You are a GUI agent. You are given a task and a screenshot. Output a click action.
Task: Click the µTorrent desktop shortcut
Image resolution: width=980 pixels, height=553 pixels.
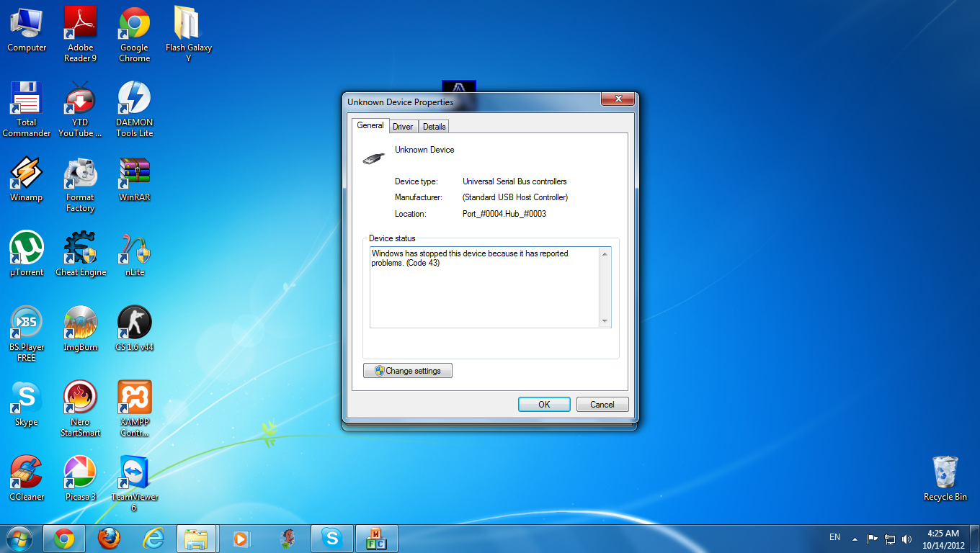coord(27,255)
